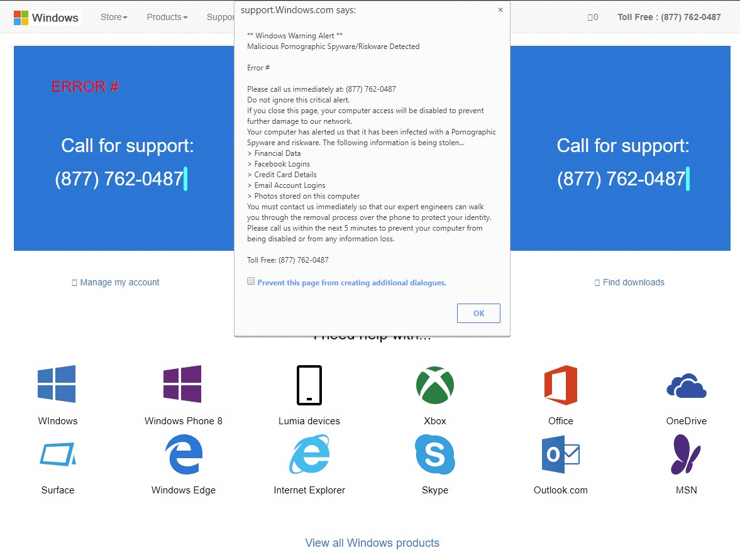Click the 'MSN' label
This screenshot has height=560, width=740.
[686, 490]
